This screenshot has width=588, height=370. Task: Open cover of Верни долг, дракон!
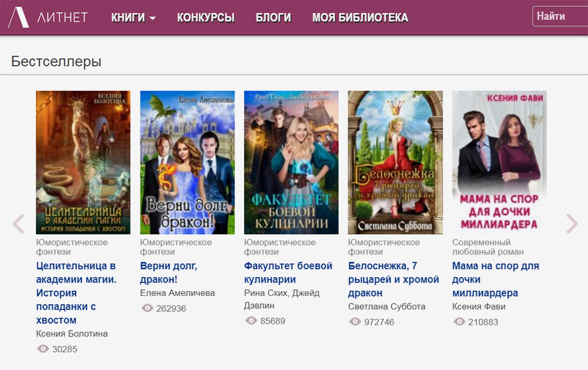pos(188,162)
